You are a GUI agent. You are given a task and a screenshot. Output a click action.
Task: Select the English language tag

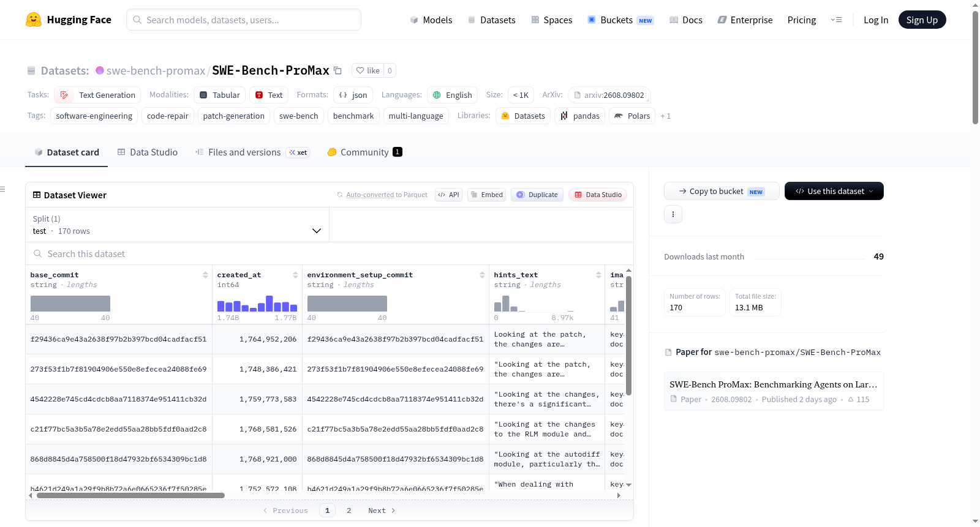pos(452,95)
